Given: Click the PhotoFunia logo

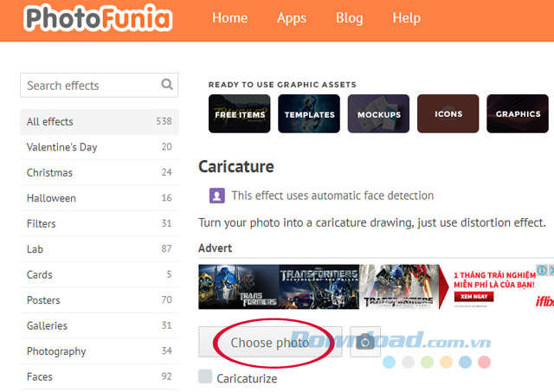Looking at the screenshot, I should point(98,18).
